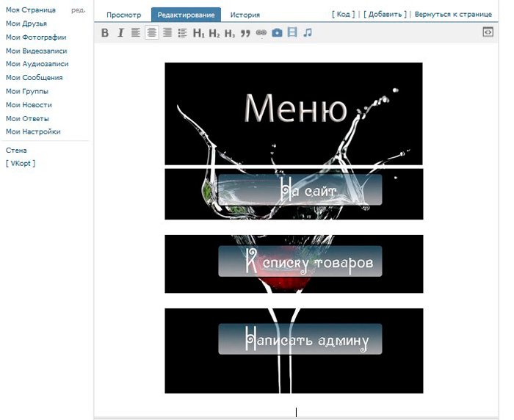The height and width of the screenshot is (420, 514).
Task: Select the Написать админу image button
Action: 294,351
